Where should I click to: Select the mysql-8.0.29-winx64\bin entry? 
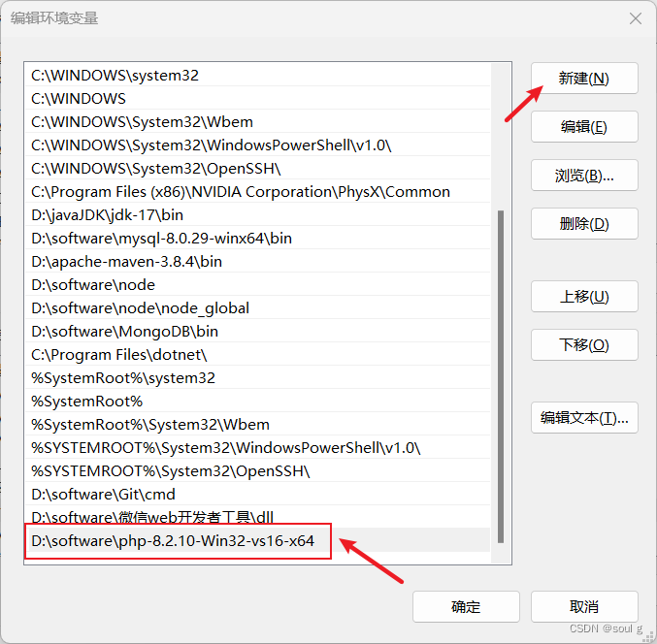[258, 239]
